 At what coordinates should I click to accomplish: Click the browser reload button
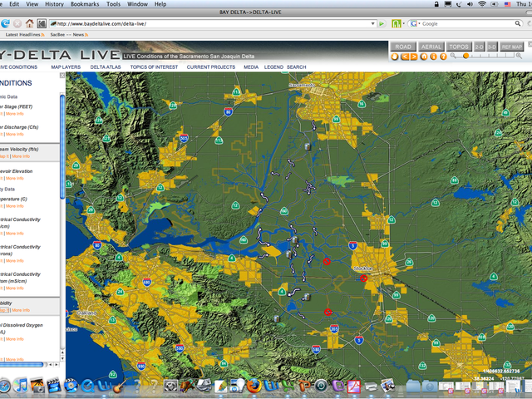coord(6,24)
